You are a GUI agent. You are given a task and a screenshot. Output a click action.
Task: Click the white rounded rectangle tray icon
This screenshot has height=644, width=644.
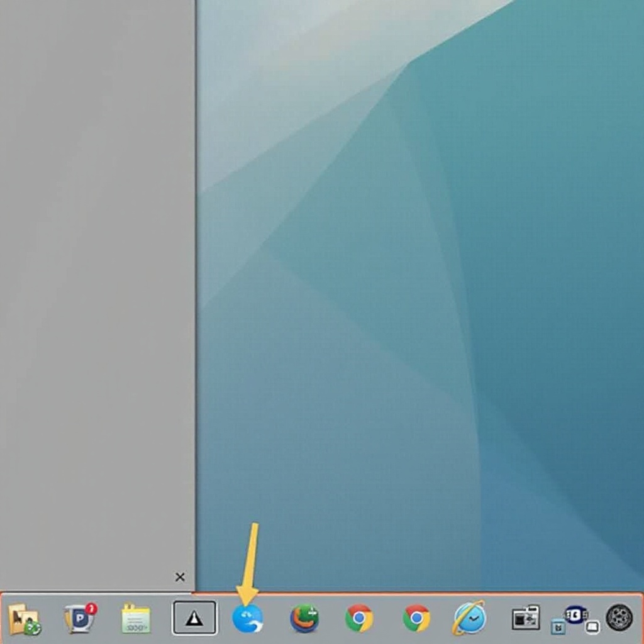tap(592, 627)
